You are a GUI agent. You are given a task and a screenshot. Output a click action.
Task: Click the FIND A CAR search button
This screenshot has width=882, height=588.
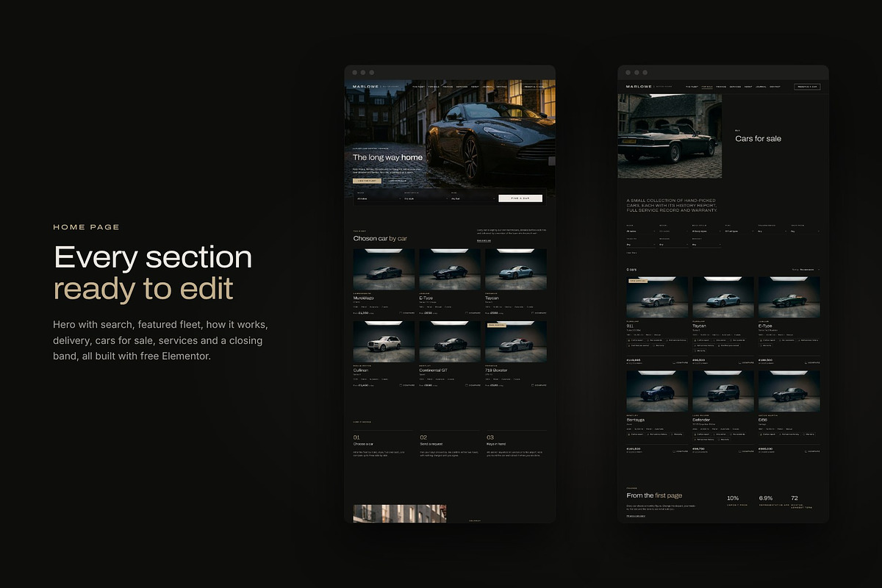point(520,198)
